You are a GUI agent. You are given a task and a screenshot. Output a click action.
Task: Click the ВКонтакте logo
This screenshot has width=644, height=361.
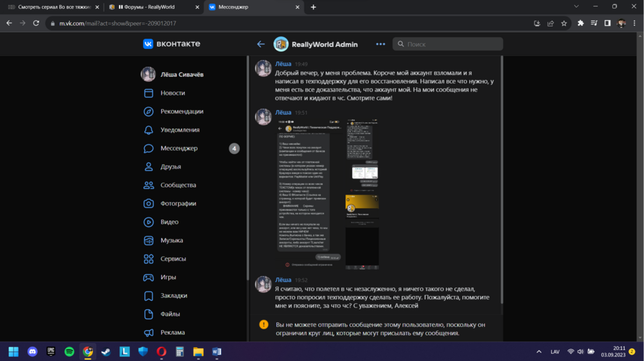[172, 44]
